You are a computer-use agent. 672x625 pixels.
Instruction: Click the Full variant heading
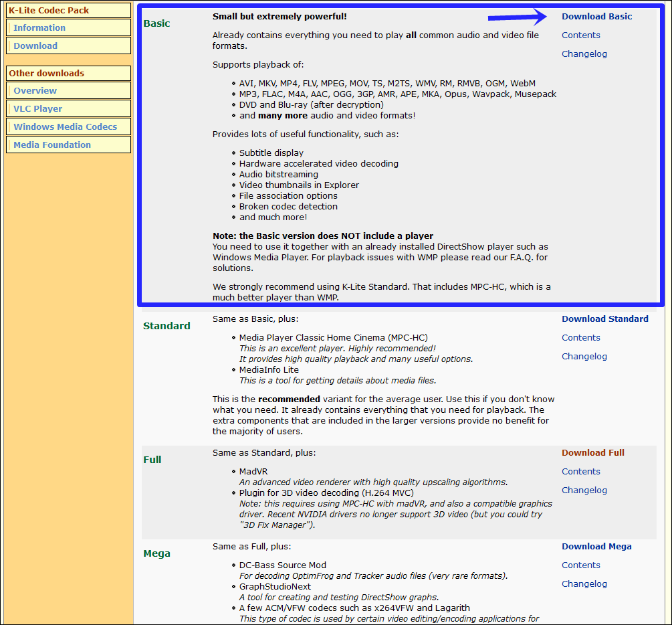152,460
